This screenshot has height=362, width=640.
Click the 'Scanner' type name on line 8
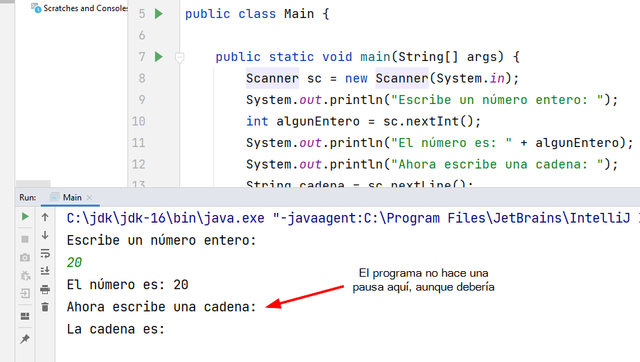point(272,78)
